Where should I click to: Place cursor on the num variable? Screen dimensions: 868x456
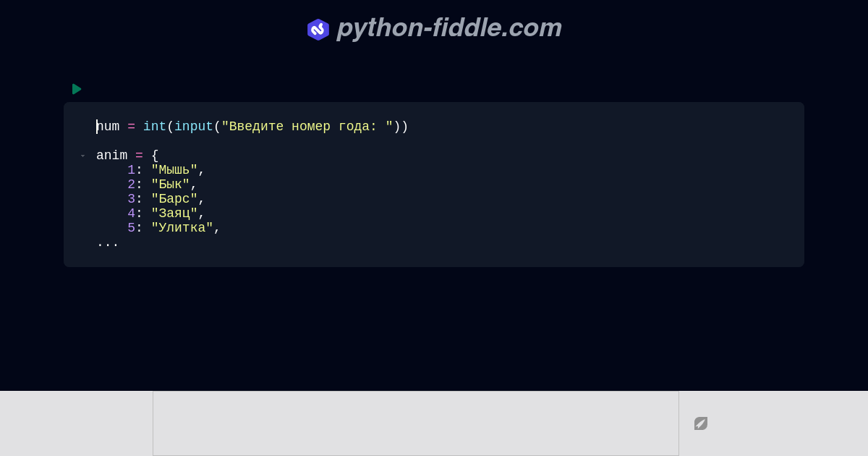[x=108, y=126]
